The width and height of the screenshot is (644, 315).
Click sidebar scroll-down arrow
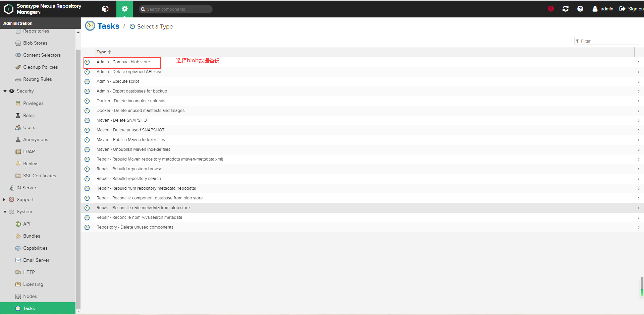tap(78, 311)
